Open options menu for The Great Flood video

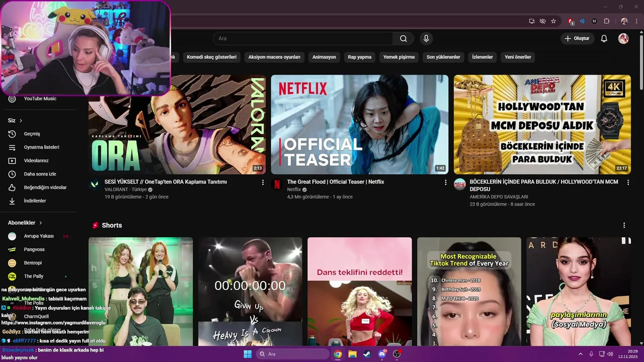(x=445, y=183)
